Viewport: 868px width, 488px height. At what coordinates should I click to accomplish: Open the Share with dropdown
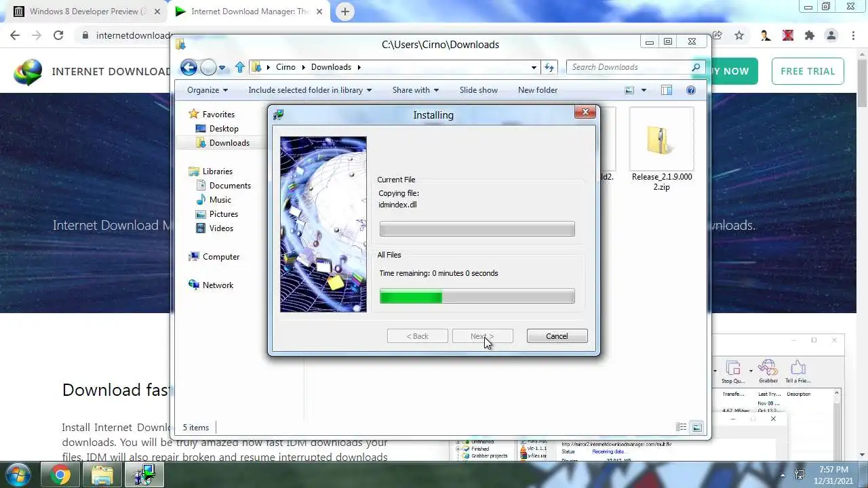click(415, 90)
